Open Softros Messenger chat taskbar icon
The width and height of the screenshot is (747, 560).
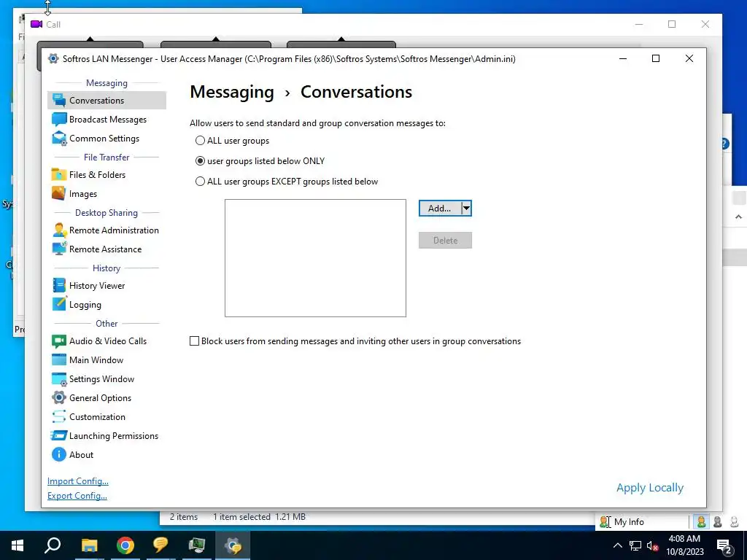tap(161, 545)
